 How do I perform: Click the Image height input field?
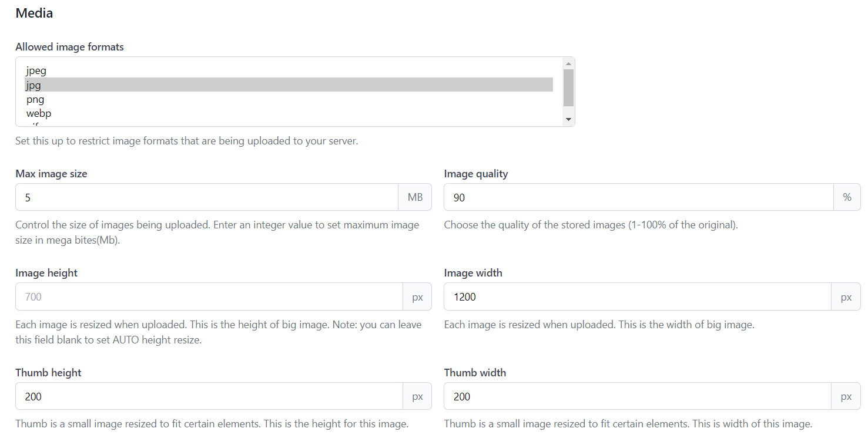pos(209,297)
